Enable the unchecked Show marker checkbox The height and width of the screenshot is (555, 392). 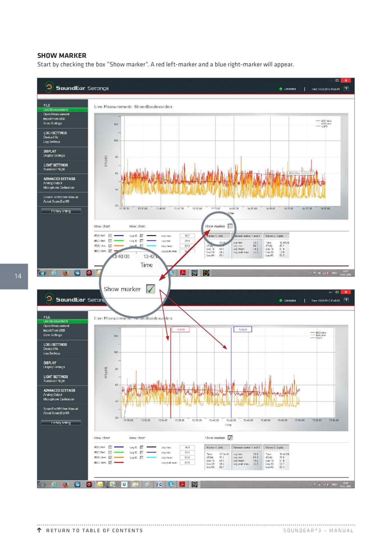coord(230,226)
